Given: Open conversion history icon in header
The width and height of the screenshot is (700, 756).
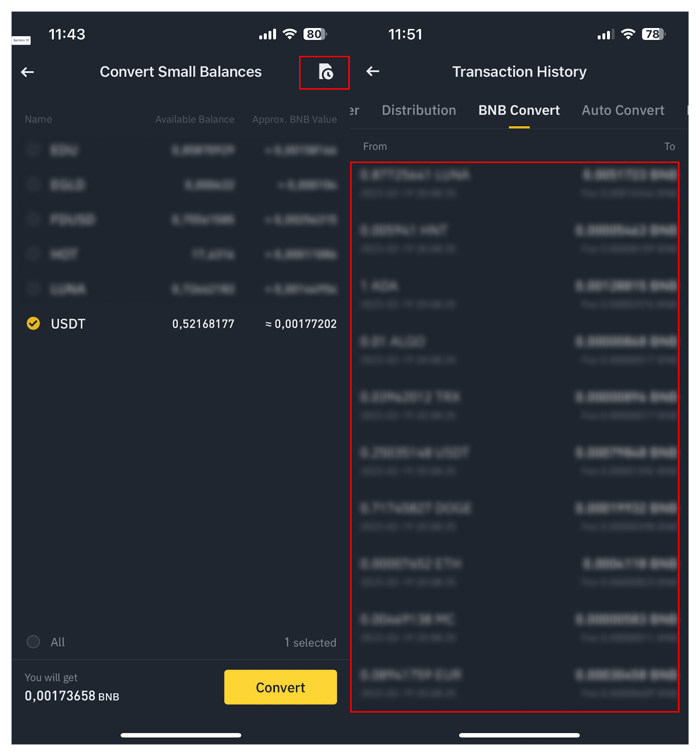Looking at the screenshot, I should click(325, 72).
